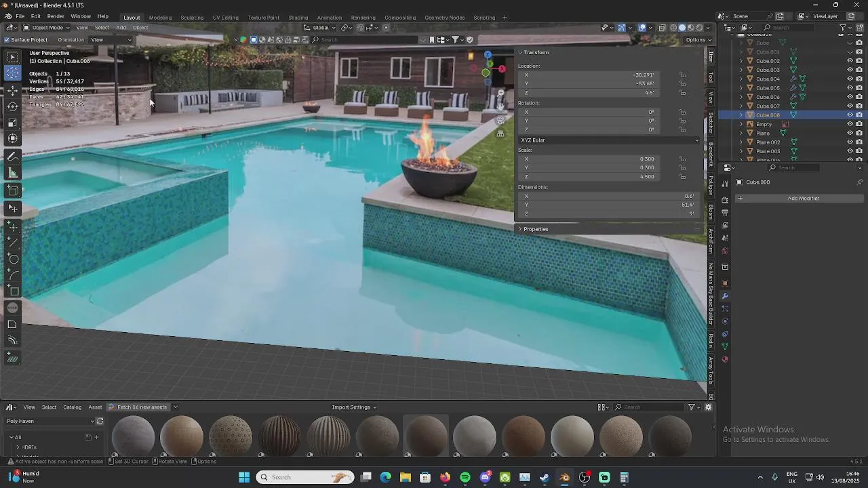The width and height of the screenshot is (868, 488).
Task: Switch to rendered viewport shading
Action: point(700,28)
